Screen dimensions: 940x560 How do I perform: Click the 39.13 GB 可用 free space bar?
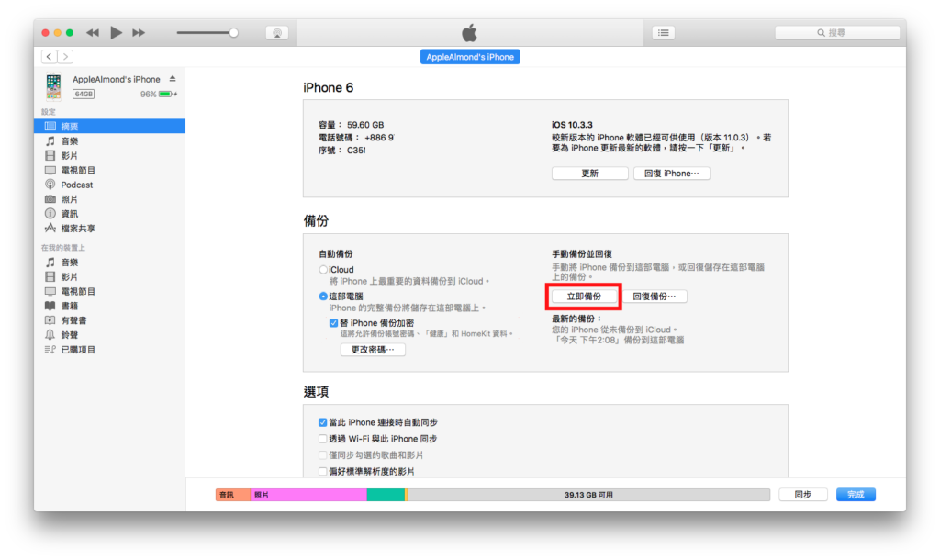588,495
